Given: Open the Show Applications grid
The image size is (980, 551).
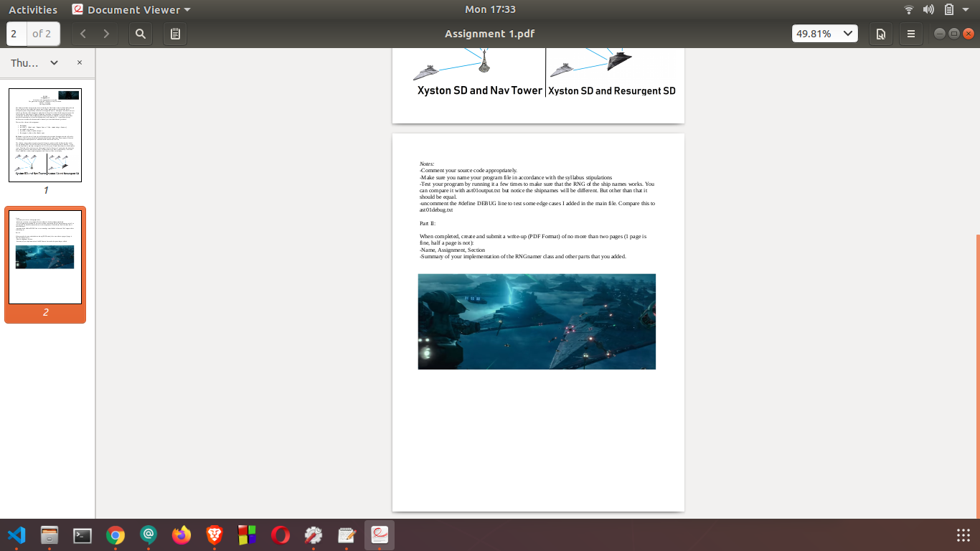Looking at the screenshot, I should [x=962, y=534].
